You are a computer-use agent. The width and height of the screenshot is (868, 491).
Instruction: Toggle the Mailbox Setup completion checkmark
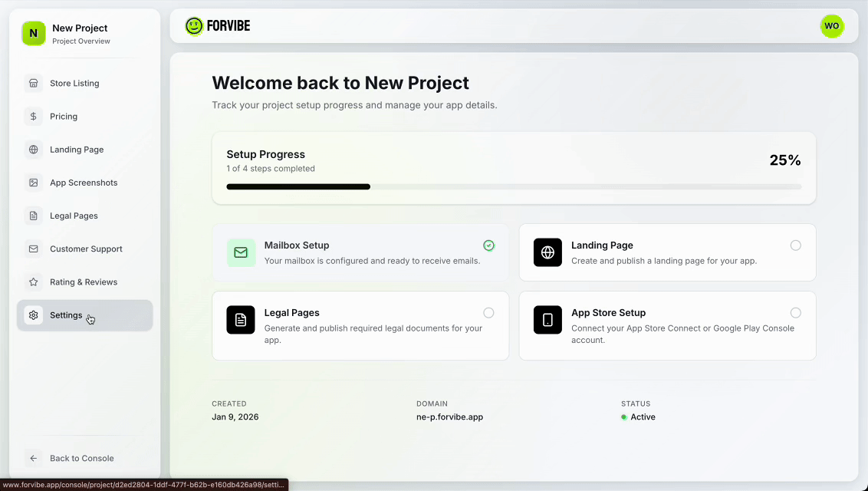point(488,245)
